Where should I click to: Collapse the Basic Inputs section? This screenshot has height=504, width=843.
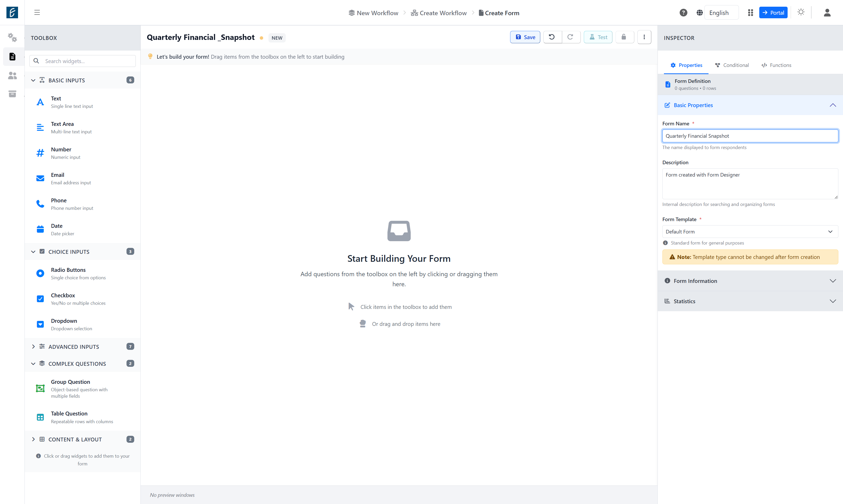click(x=83, y=80)
